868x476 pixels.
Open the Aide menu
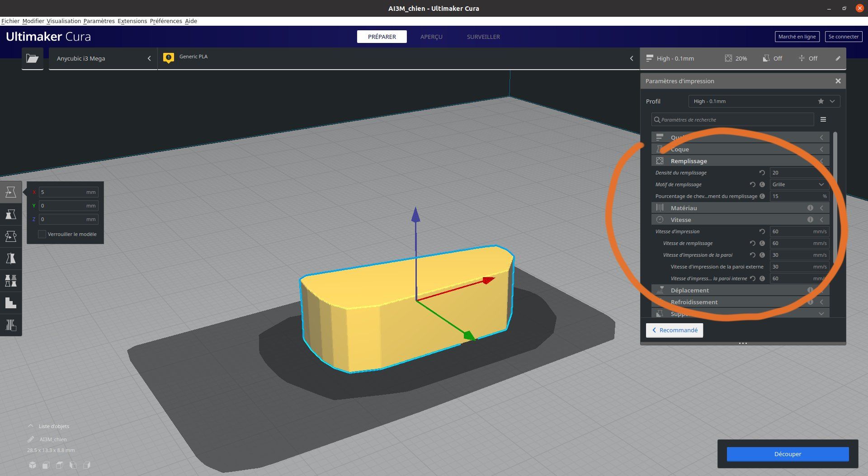click(191, 21)
